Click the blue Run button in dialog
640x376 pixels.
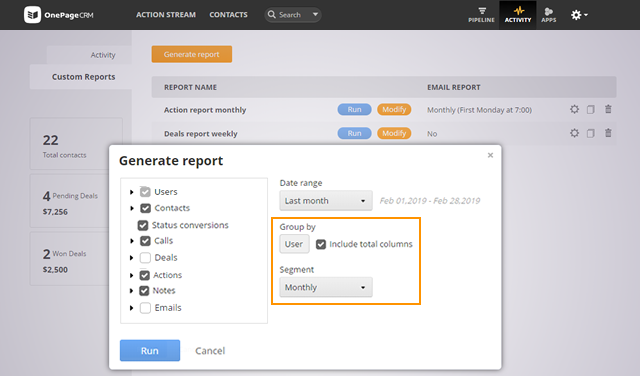point(150,350)
